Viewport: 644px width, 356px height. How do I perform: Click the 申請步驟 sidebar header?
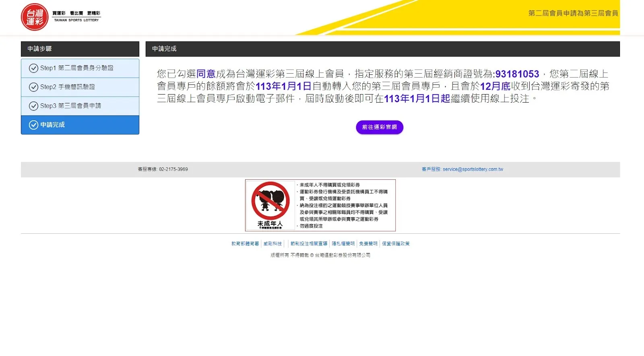80,49
